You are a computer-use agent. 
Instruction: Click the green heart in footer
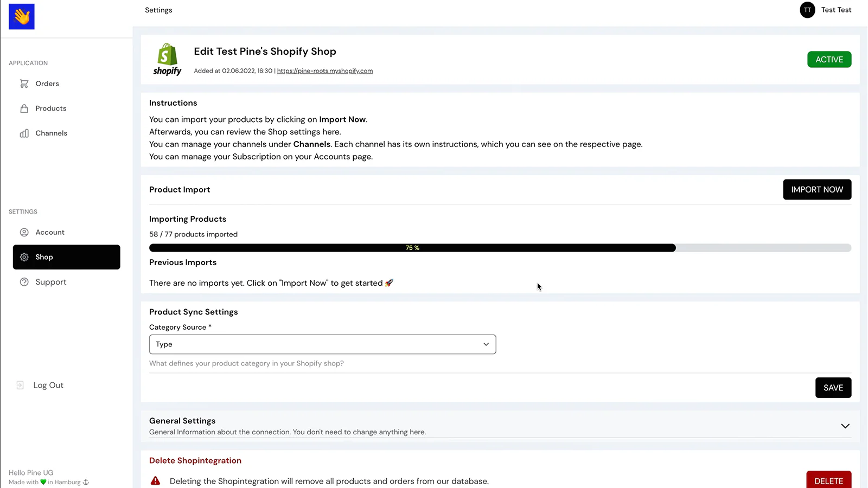point(43,482)
